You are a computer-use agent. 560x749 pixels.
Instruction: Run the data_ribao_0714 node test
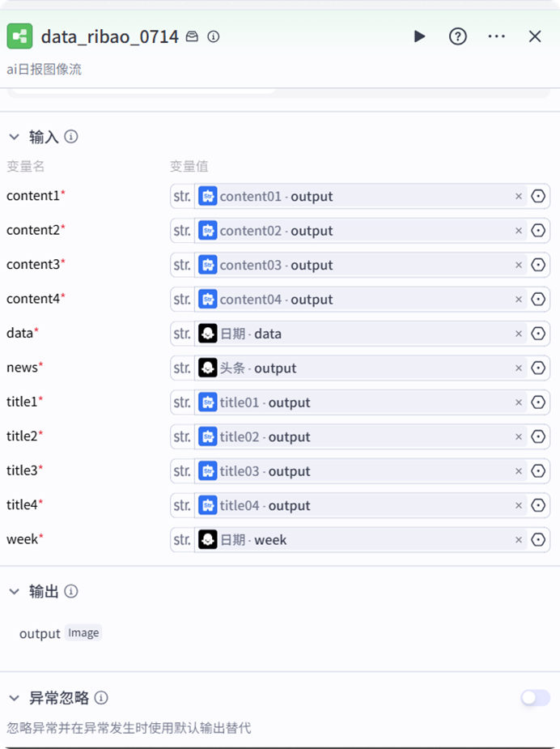point(419,36)
